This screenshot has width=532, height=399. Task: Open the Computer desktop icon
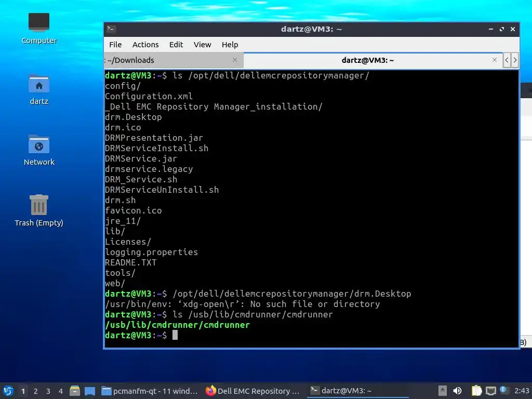coord(38,29)
